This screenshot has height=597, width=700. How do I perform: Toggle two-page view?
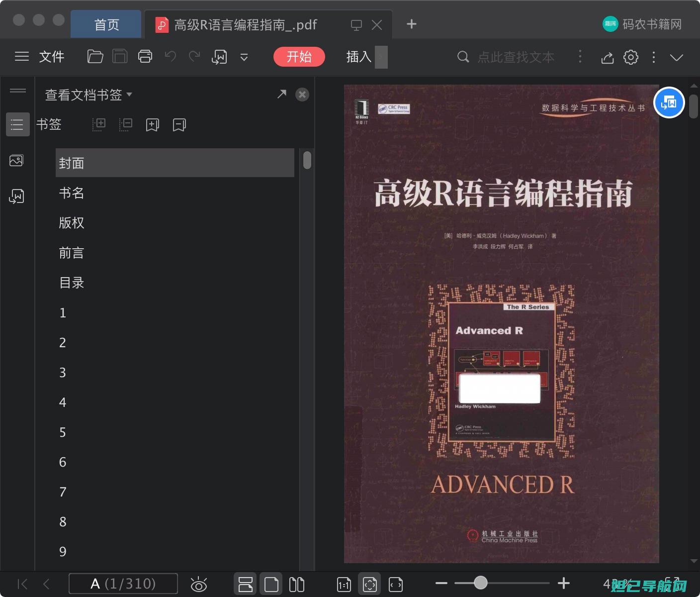coord(297,584)
